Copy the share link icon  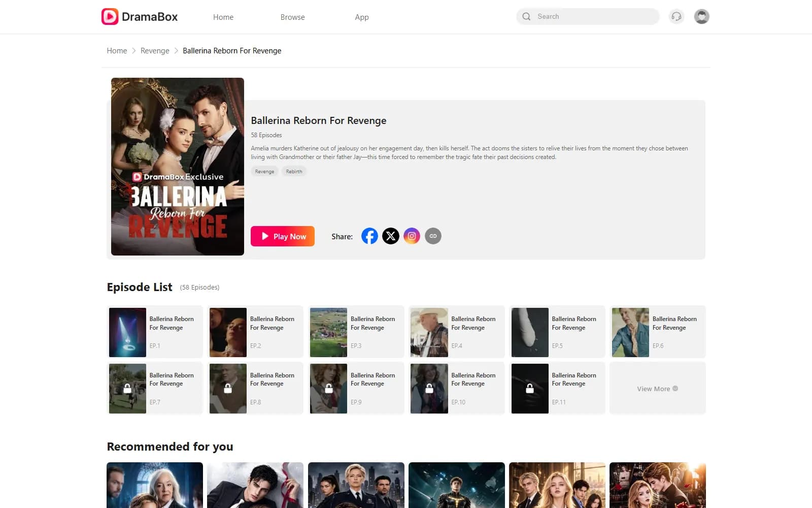click(433, 236)
